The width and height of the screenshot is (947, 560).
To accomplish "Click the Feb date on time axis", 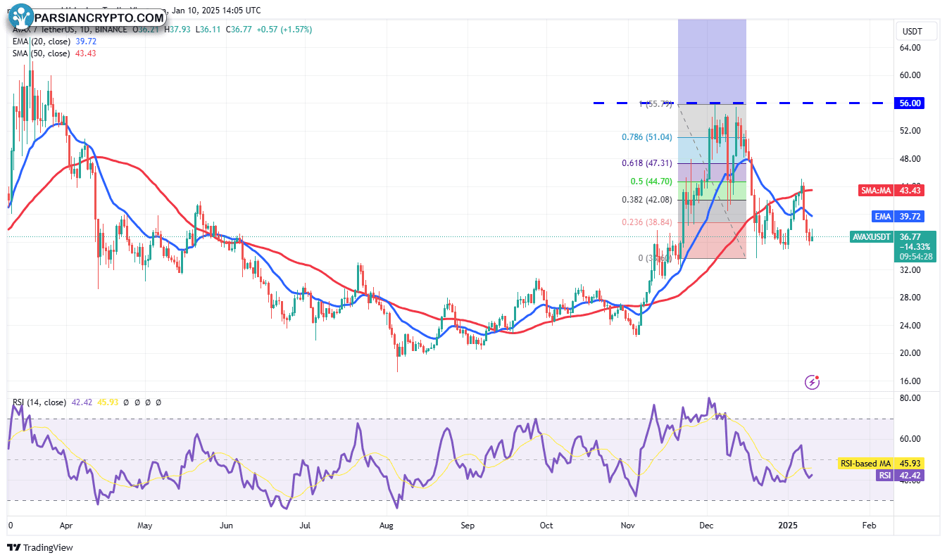I will click(x=869, y=526).
